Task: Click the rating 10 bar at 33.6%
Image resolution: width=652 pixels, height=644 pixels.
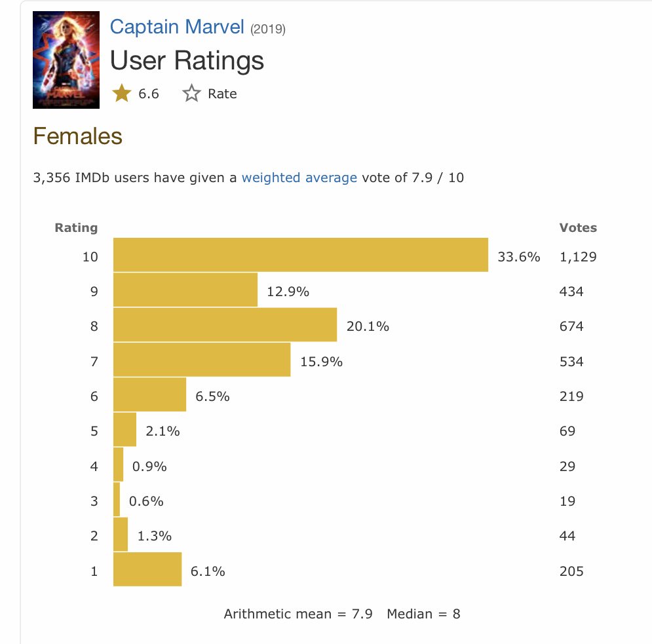Action: click(x=301, y=255)
